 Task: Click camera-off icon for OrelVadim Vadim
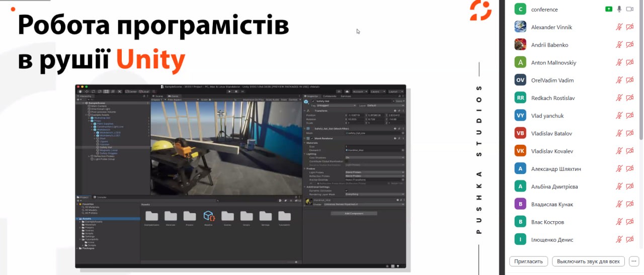(629, 80)
